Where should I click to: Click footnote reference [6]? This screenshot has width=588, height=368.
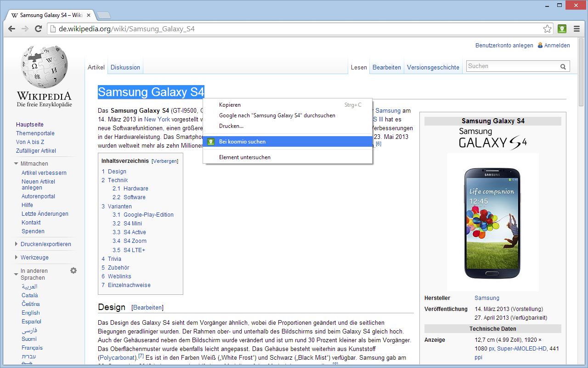point(379,144)
